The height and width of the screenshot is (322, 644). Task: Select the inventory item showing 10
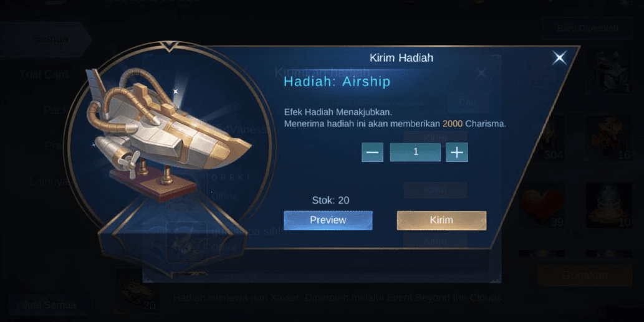point(608,205)
